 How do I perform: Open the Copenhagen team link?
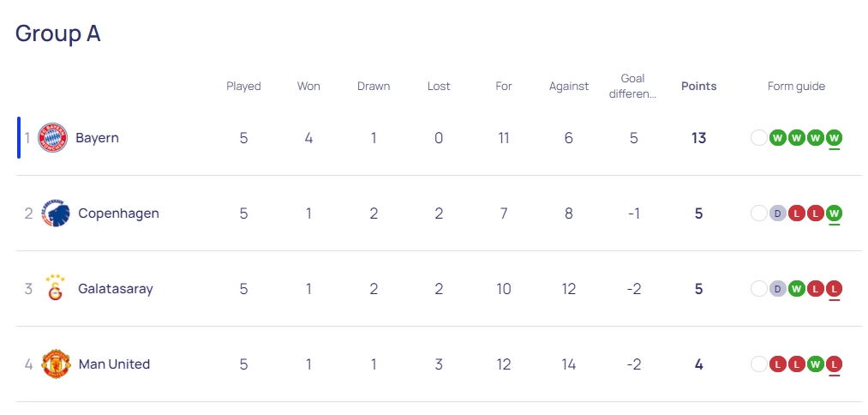[118, 214]
